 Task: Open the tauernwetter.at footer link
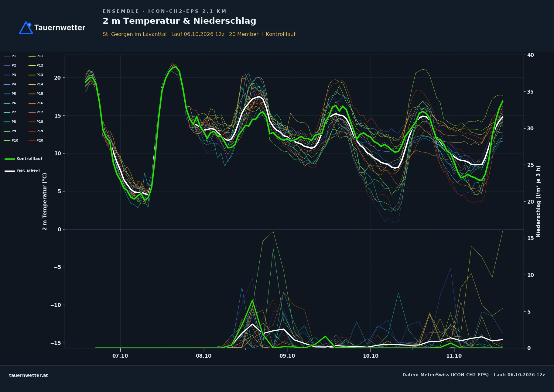click(29, 375)
